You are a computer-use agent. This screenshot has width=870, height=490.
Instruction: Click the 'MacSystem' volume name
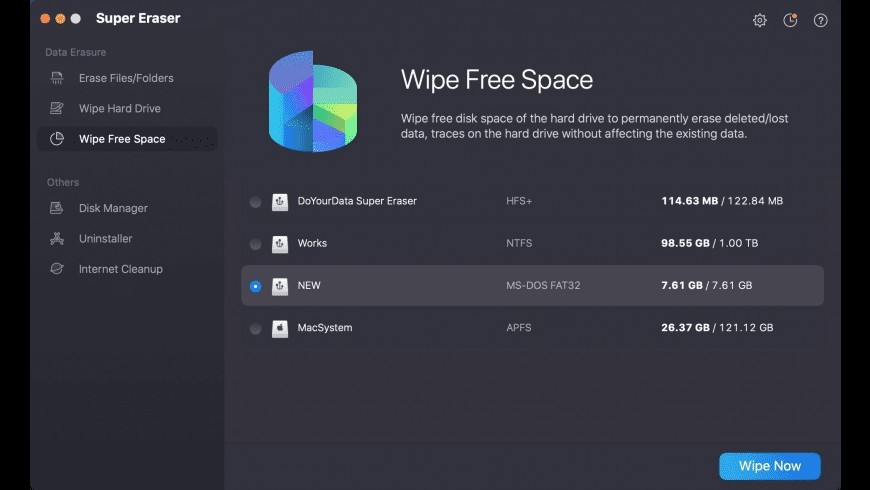tap(325, 327)
